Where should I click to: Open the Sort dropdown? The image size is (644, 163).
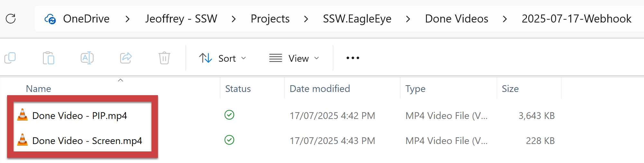coord(223,58)
